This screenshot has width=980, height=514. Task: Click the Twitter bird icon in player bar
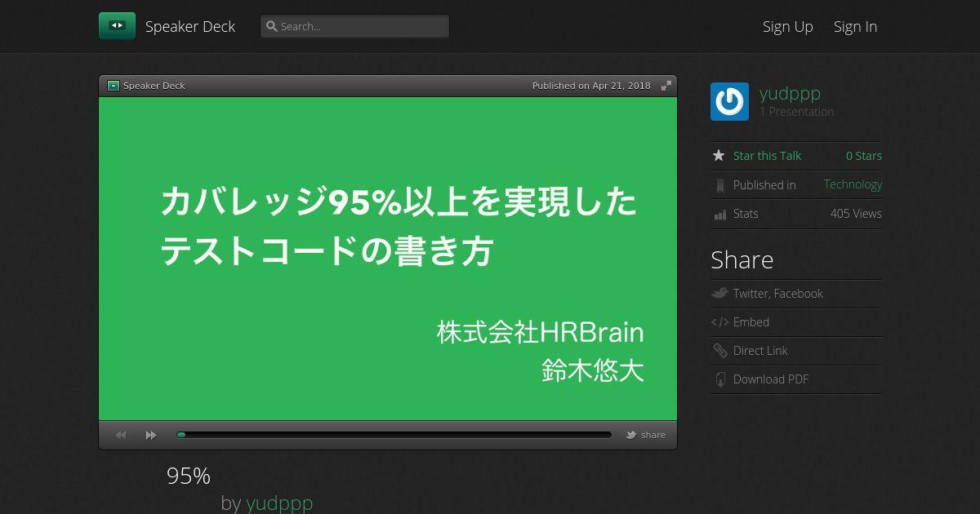pyautogui.click(x=631, y=435)
